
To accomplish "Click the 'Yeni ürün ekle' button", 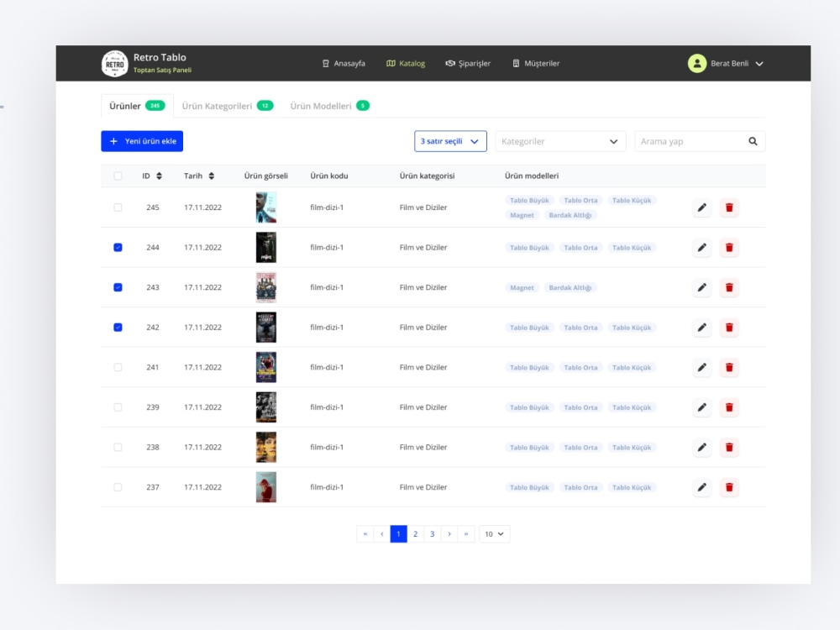I will [x=142, y=141].
